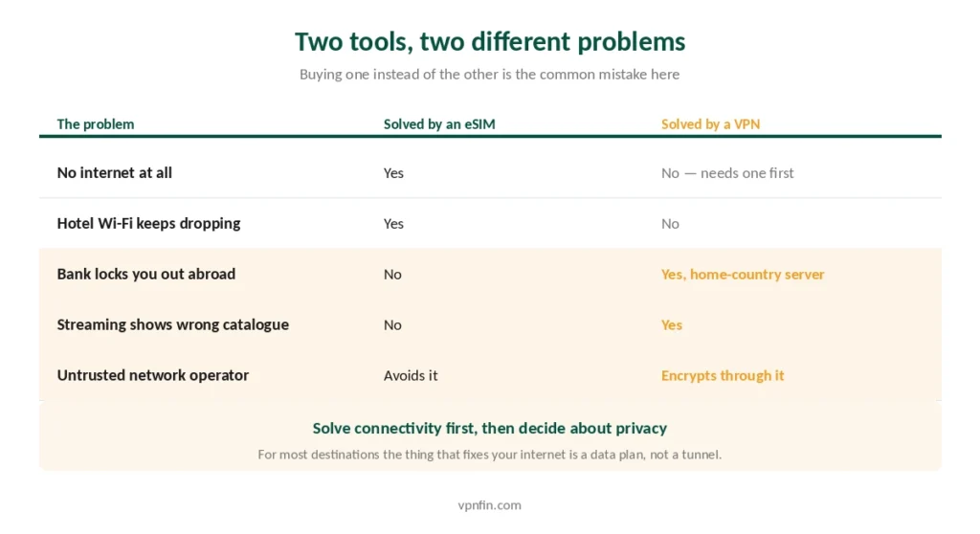
Task: Click 'Solved by a VPN' column header
Action: (x=711, y=123)
